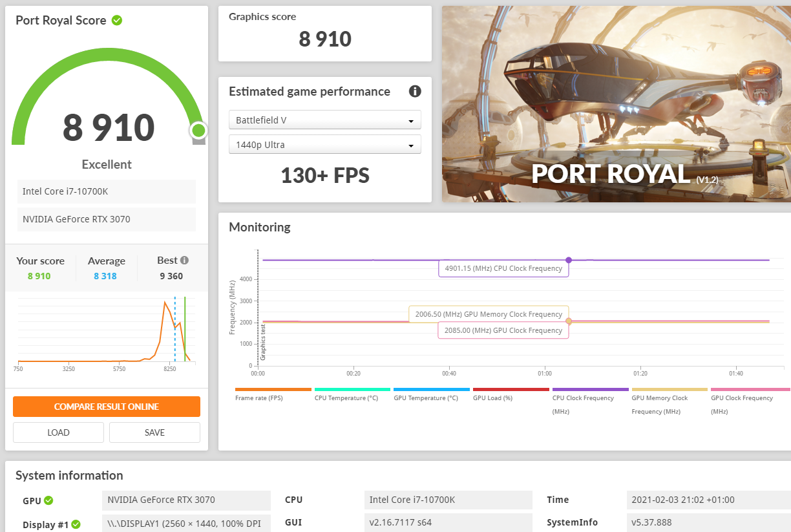
Task: Click the System information GPU value field
Action: point(186,500)
